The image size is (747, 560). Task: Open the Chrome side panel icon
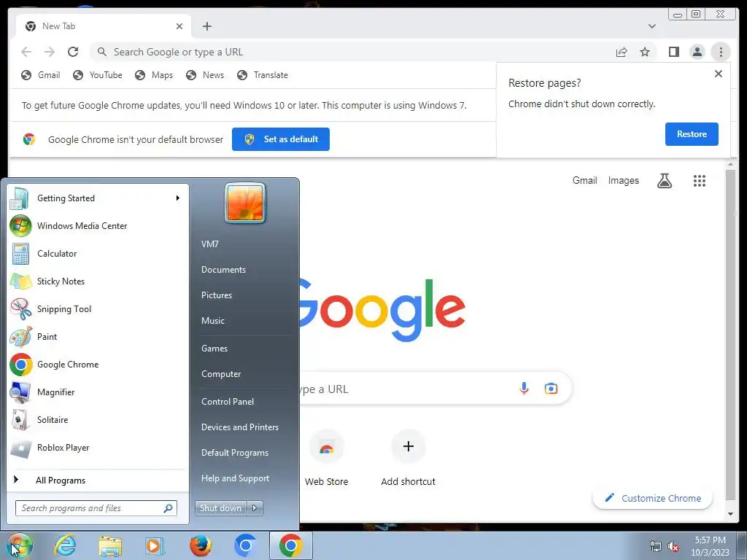click(x=673, y=52)
